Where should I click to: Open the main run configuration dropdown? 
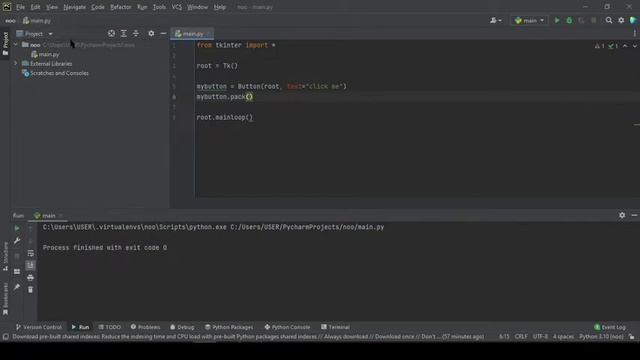click(529, 20)
